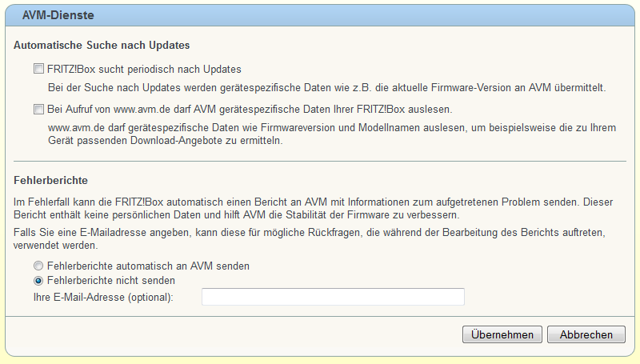Image resolution: width=640 pixels, height=364 pixels.
Task: Click the Firmware-Version transmission note under updates
Action: tap(326, 88)
